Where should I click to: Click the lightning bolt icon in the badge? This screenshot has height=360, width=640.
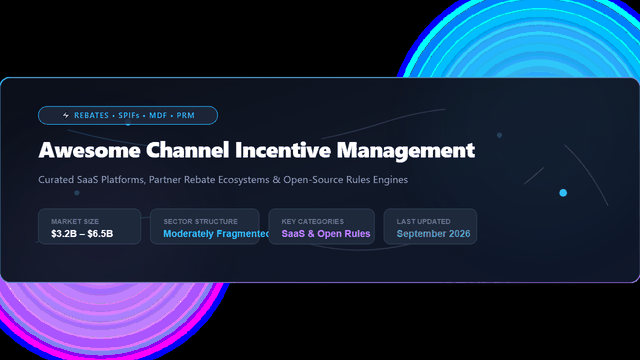tap(66, 116)
